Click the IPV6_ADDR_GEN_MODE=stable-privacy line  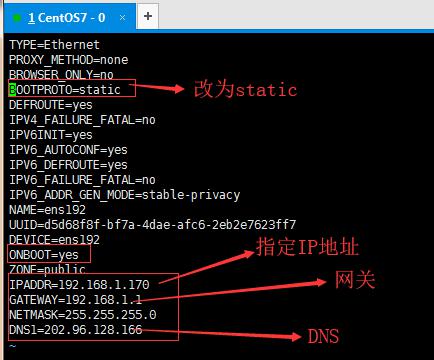click(x=124, y=195)
